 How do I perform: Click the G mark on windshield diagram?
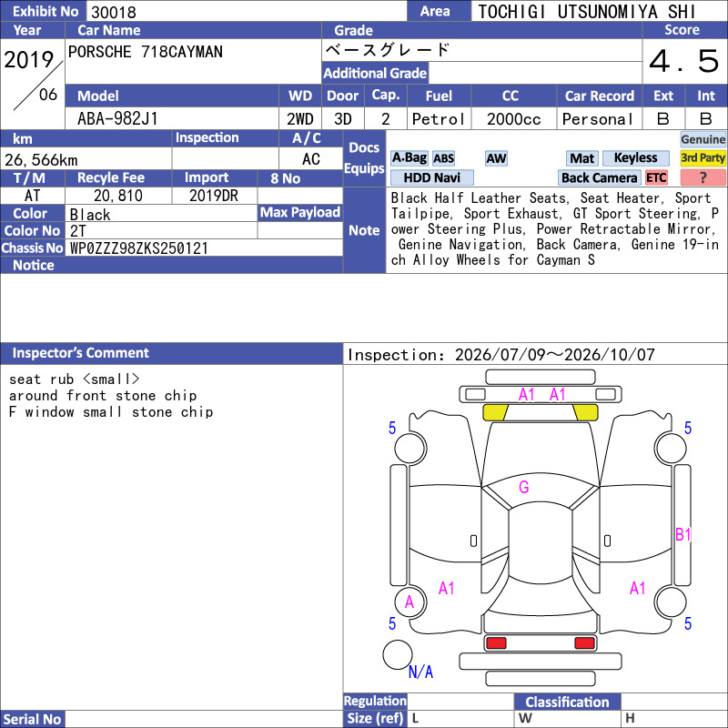point(524,487)
